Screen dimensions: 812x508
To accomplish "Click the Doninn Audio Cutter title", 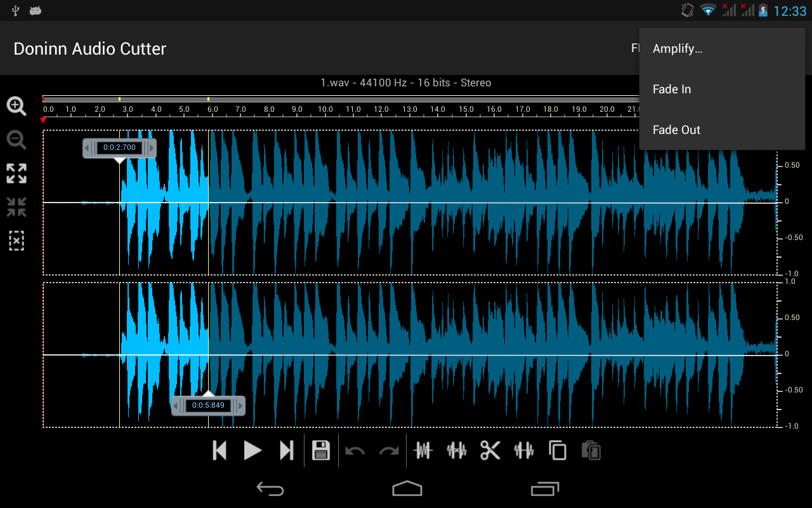I will pyautogui.click(x=90, y=49).
